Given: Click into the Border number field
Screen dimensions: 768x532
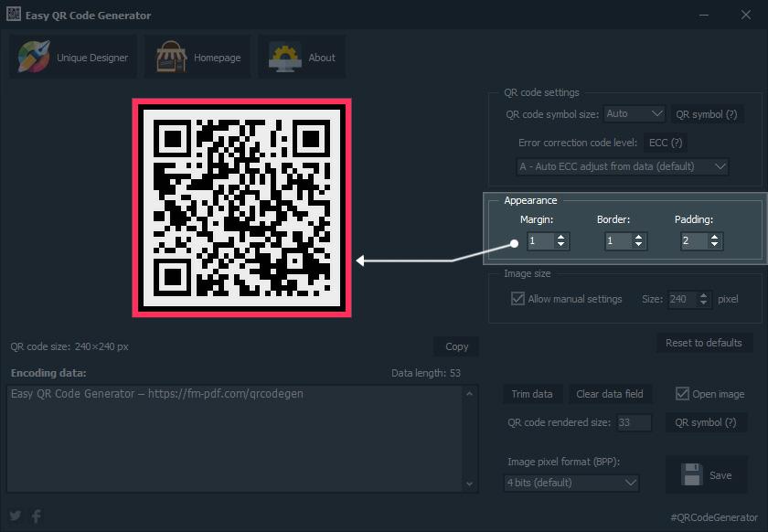Looking at the screenshot, I should tap(618, 241).
